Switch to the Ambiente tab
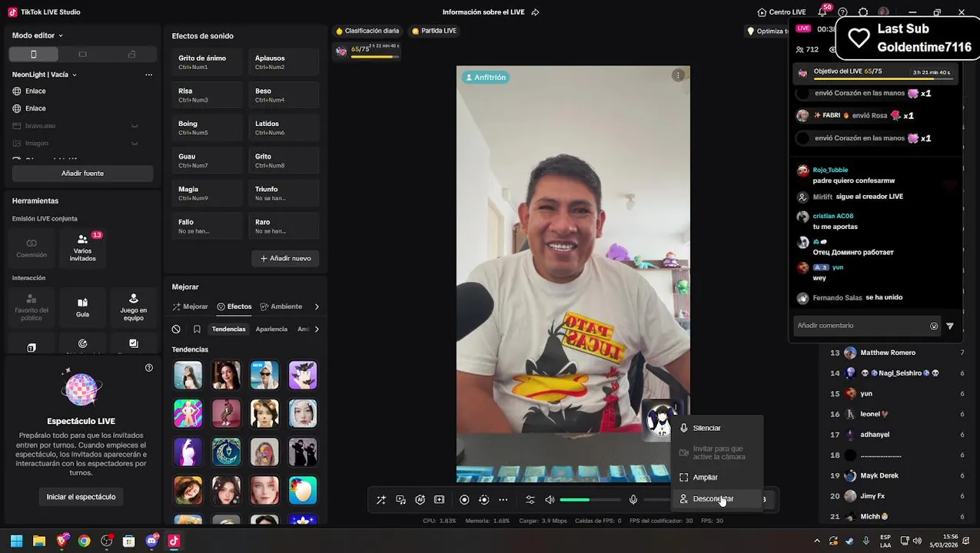Screen dimensions: 980x553 pos(281,306)
